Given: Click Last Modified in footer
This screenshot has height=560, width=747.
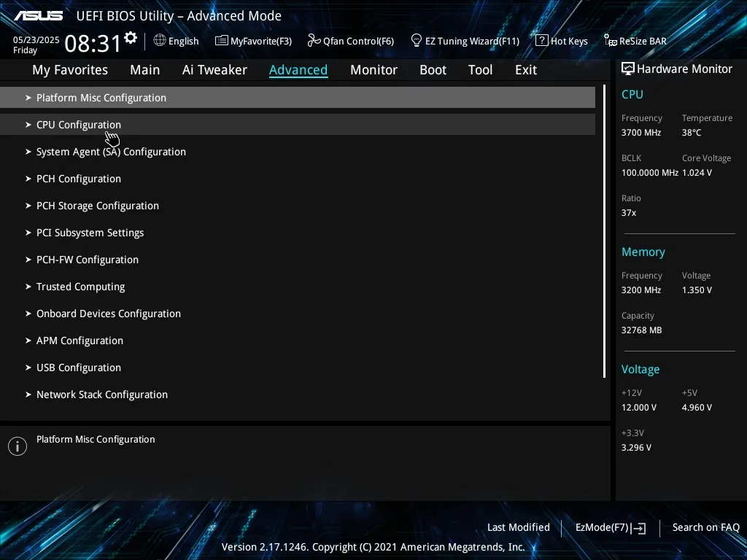Looking at the screenshot, I should (x=519, y=528).
